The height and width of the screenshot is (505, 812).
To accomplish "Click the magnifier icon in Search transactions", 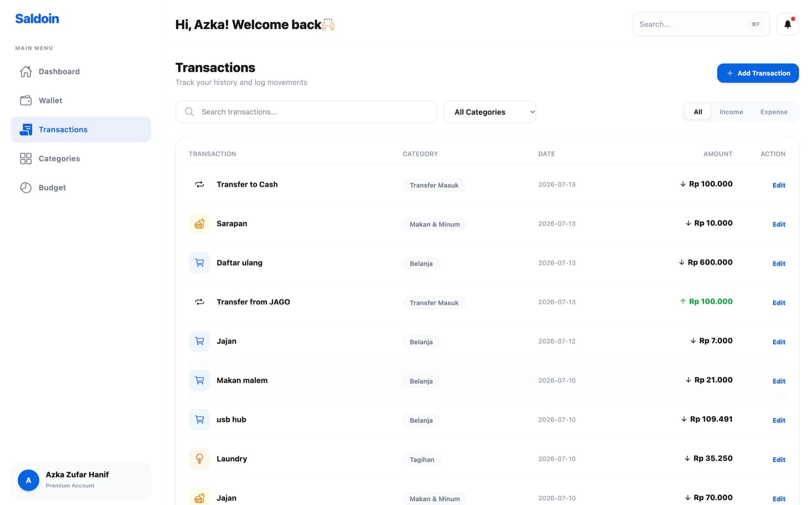I will tap(189, 112).
